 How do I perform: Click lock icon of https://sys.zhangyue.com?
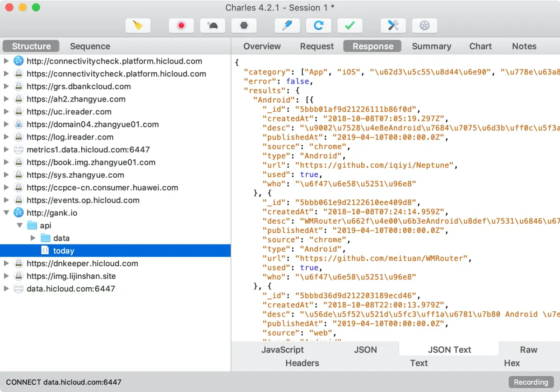19,175
